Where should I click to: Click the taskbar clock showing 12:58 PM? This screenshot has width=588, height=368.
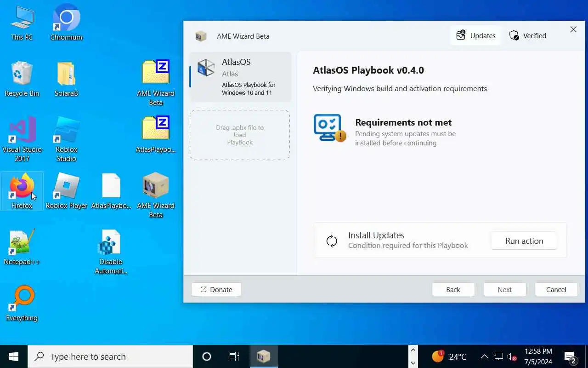point(538,356)
